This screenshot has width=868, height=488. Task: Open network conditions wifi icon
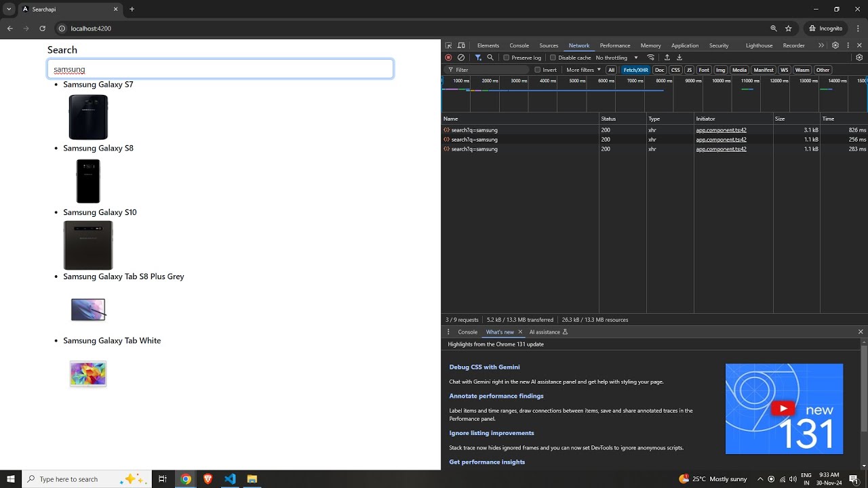click(x=651, y=58)
